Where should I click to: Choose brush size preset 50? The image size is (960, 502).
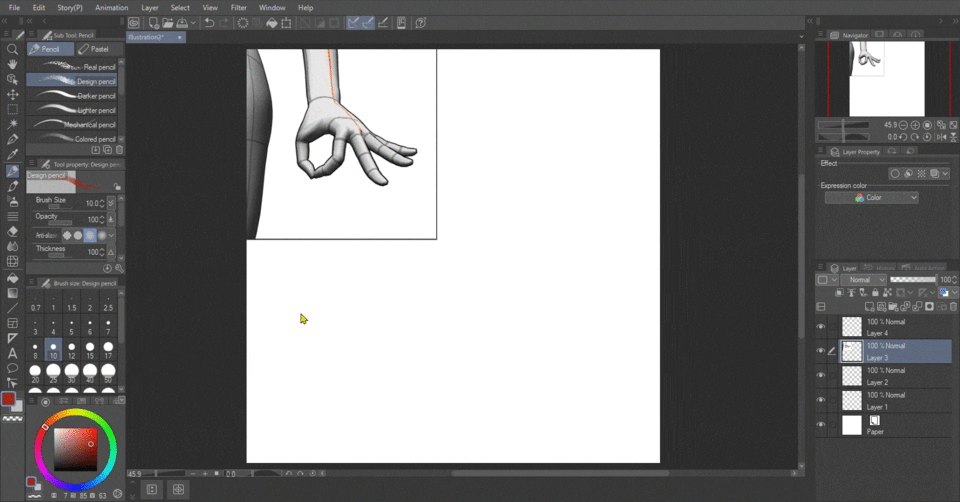[x=108, y=373]
